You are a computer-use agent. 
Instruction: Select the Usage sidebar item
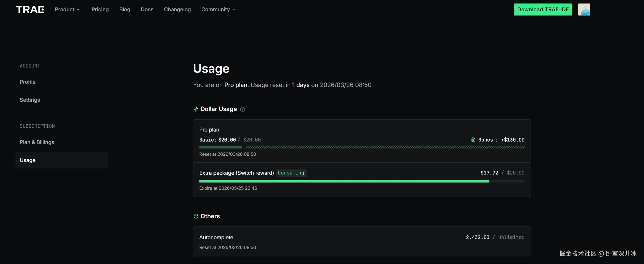point(62,160)
